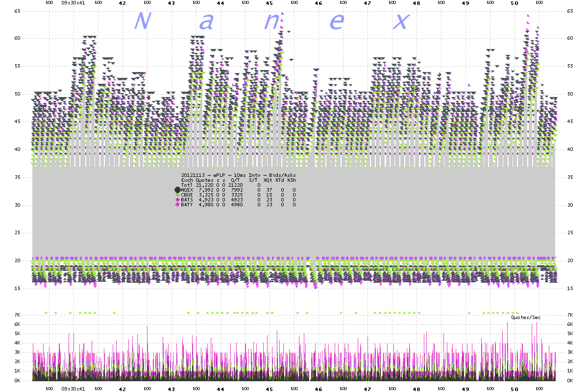Click the NQEX exchange label in legend

pyautogui.click(x=187, y=190)
